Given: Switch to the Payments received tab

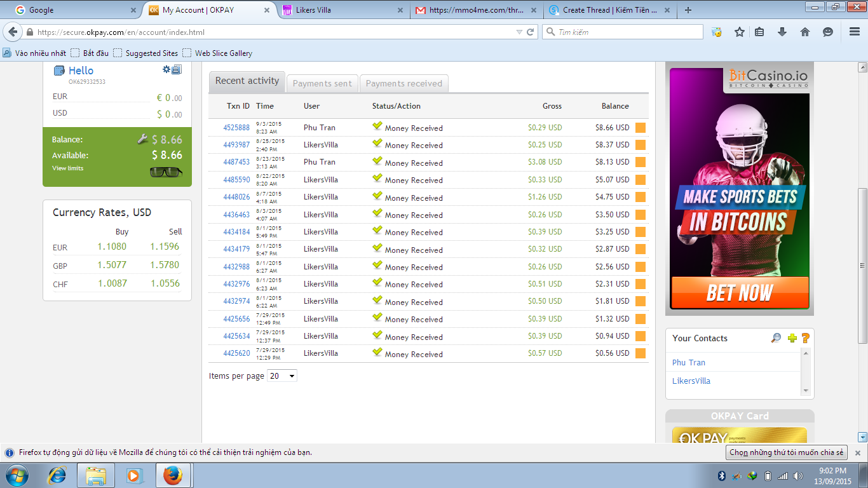Looking at the screenshot, I should (x=404, y=83).
